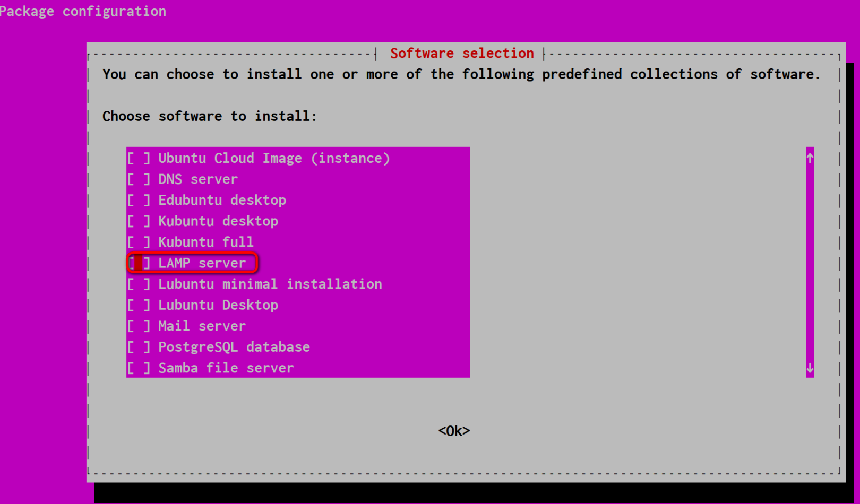The image size is (860, 504).
Task: Select the LAMP server list entry text
Action: coord(202,263)
